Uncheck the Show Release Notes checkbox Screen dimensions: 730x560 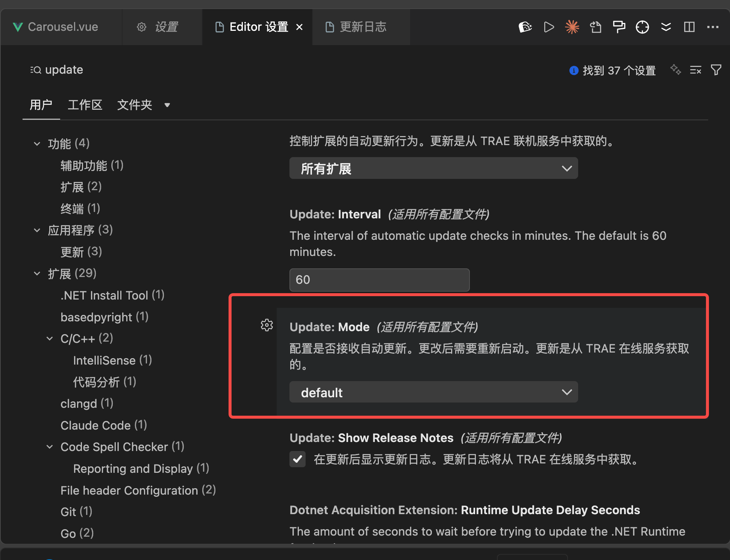297,459
